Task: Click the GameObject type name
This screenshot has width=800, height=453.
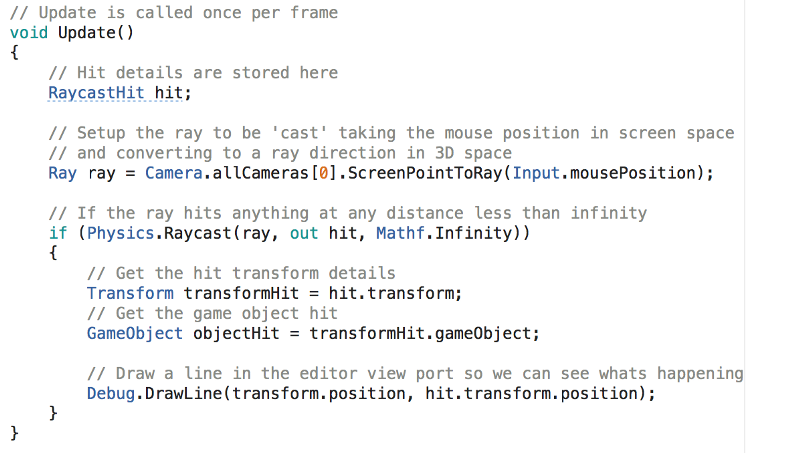Action: [135, 333]
